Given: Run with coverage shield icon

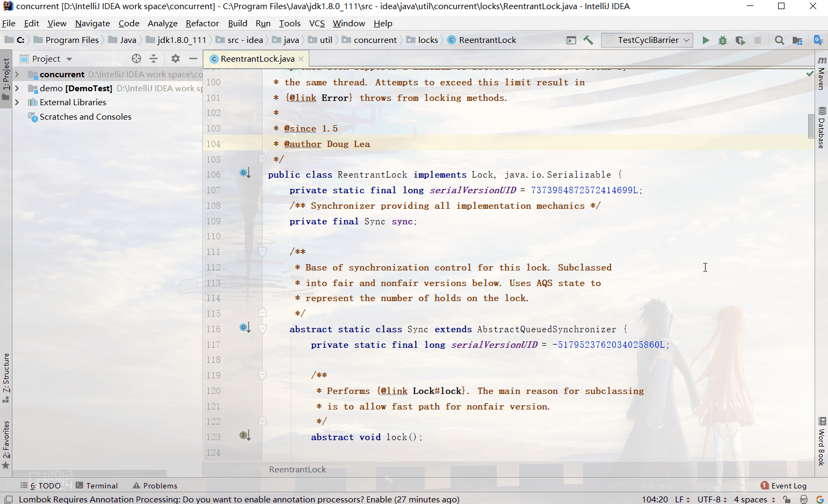Looking at the screenshot, I should 740,40.
